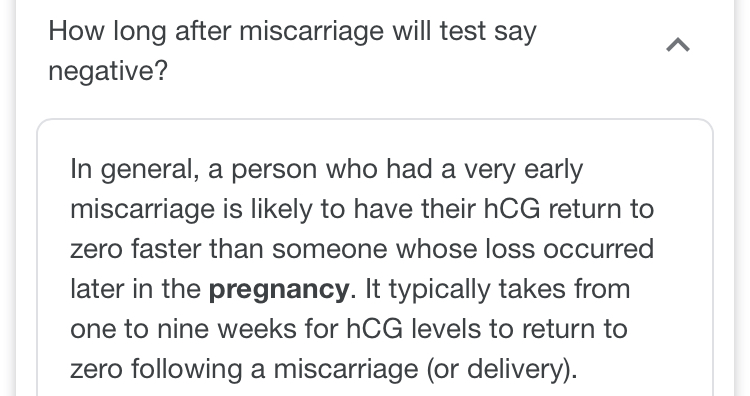The height and width of the screenshot is (396, 750).
Task: Click 'later in the' before the bold word
Action: (135, 289)
